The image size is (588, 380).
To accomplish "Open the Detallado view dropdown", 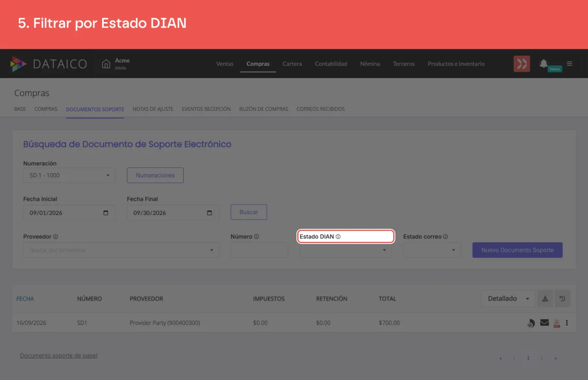I will 508,299.
